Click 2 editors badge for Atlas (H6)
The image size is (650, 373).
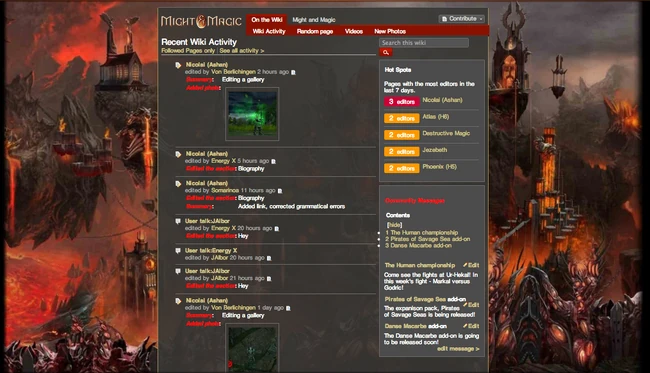[401, 118]
